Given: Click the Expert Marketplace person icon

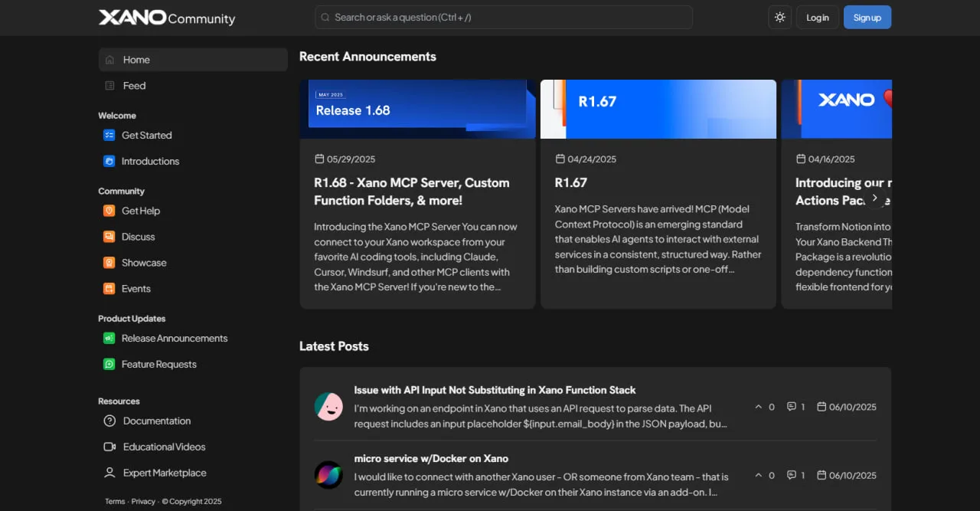Looking at the screenshot, I should (x=109, y=473).
